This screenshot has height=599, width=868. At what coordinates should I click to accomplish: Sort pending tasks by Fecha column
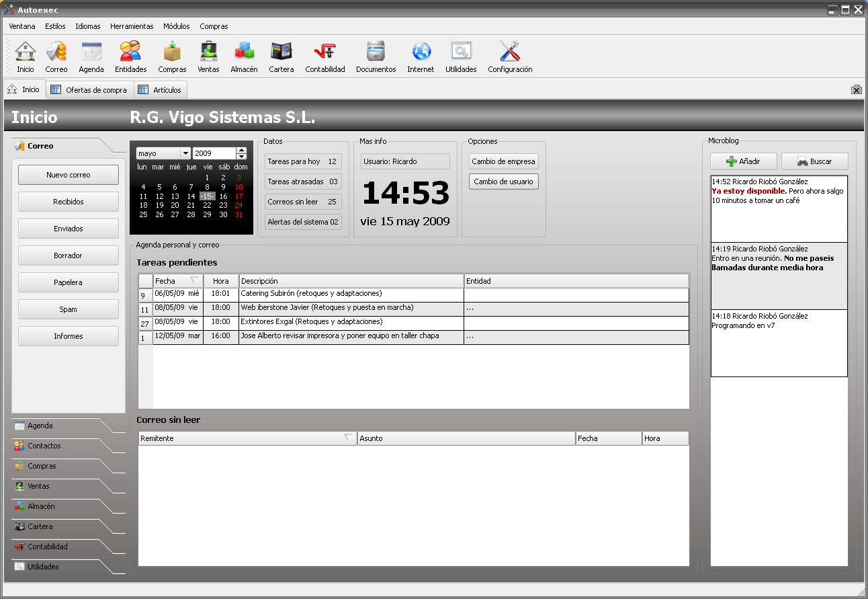point(178,281)
